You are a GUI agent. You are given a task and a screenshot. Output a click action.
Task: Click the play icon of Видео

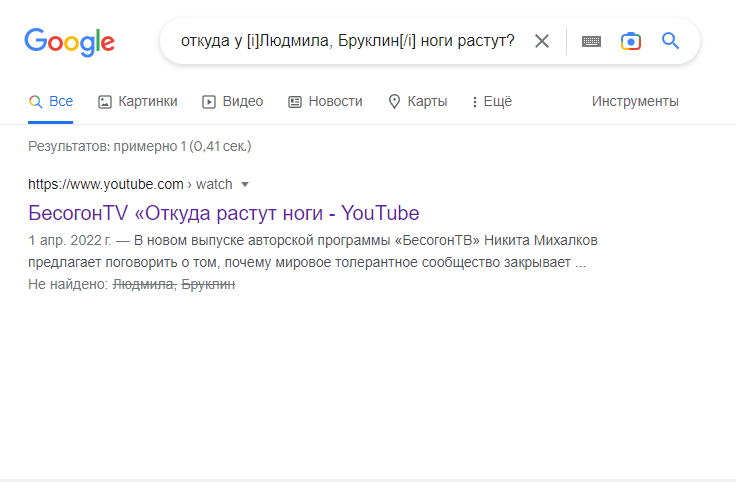click(x=209, y=101)
